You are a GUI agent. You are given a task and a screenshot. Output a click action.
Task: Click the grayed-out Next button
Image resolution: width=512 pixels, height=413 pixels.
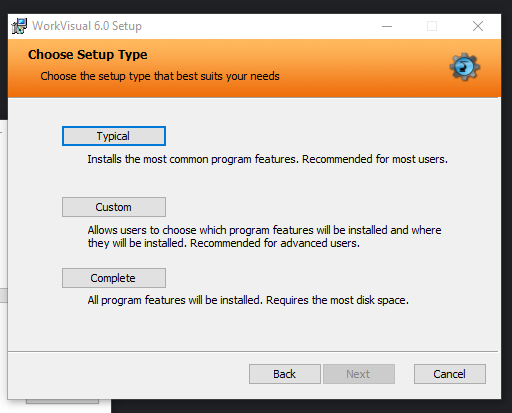[359, 374]
